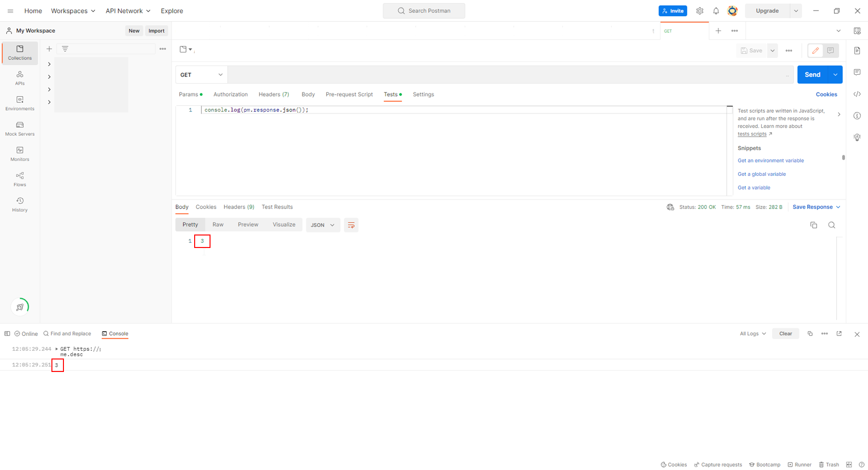Switch to the Params tab
This screenshot has height=470, width=868.
(x=190, y=95)
